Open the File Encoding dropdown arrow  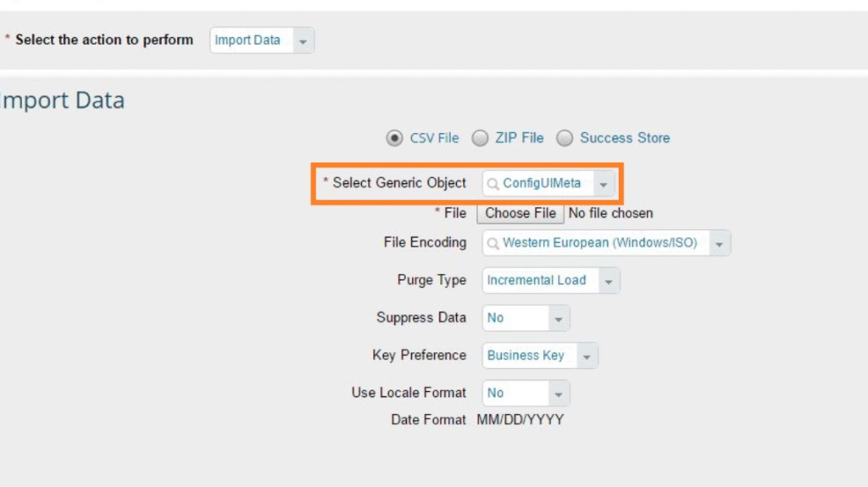719,243
